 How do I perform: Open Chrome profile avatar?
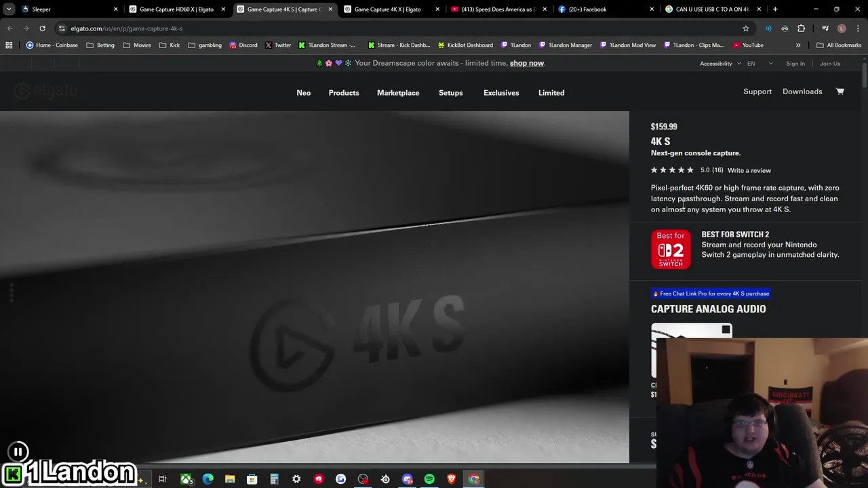[842, 28]
